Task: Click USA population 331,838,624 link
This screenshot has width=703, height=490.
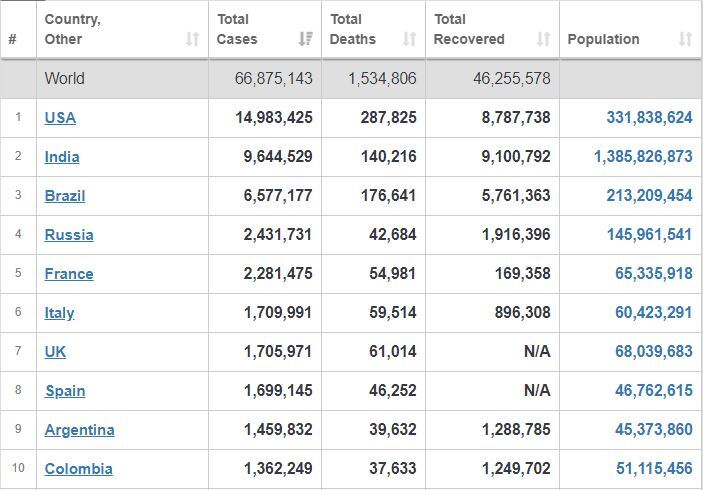Action: pos(649,117)
